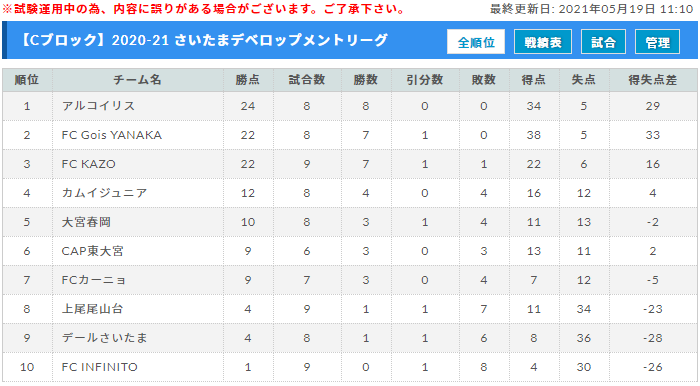Select team アルコイリス in the standings
700x386 pixels.
tap(98, 106)
